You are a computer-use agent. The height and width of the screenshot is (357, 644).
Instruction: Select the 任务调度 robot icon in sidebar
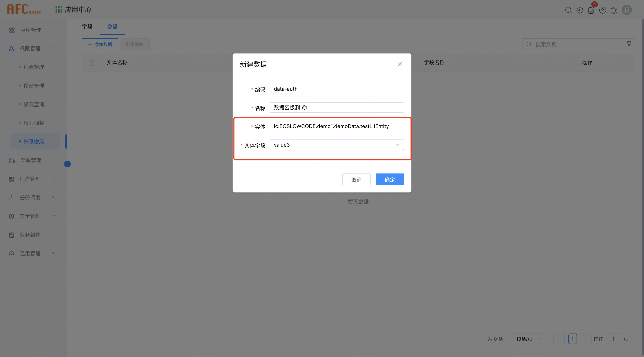tap(12, 198)
